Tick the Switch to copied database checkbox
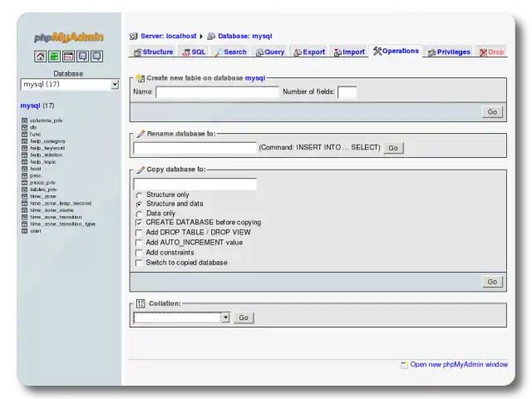This screenshot has height=399, width=532. coord(139,263)
